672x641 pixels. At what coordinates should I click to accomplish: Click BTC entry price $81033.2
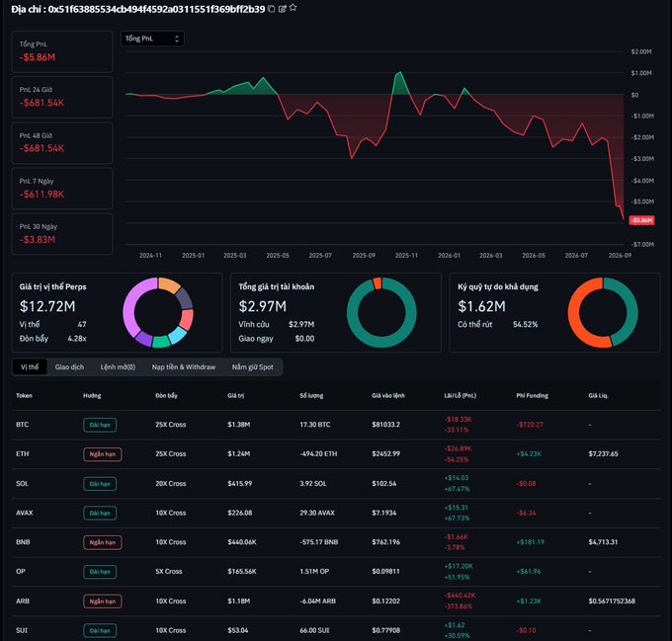[386, 425]
